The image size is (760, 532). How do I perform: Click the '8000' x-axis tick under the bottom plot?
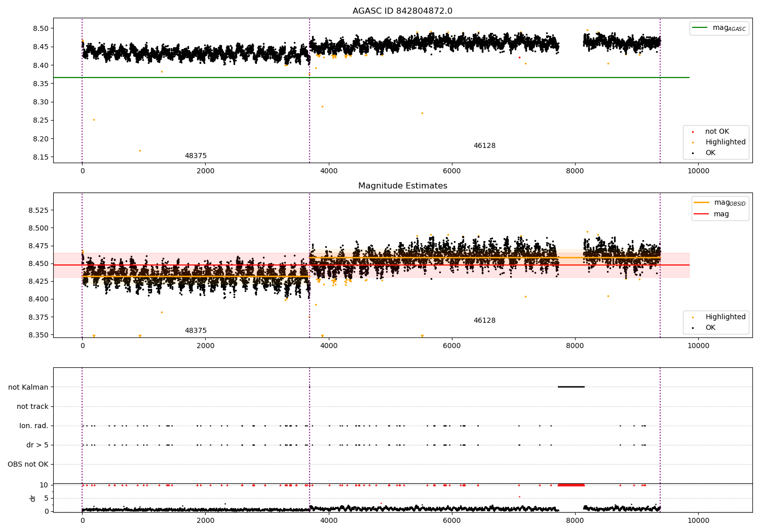[575, 521]
